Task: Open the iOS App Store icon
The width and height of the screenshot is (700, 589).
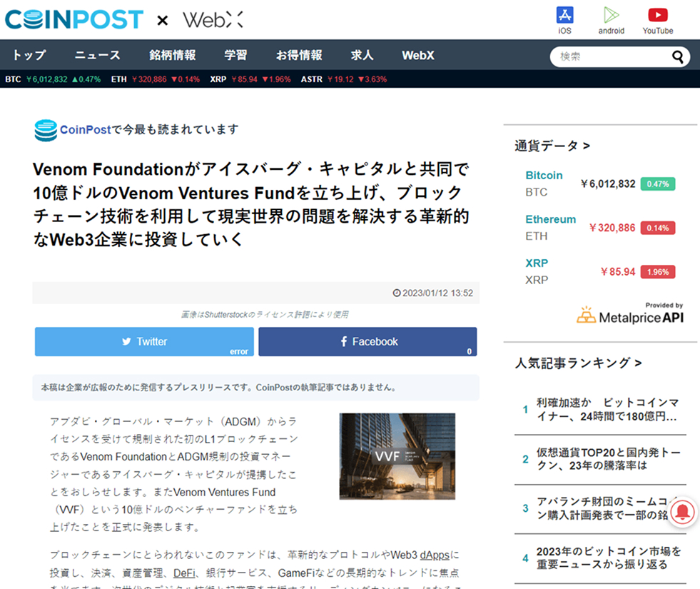Action: pyautogui.click(x=564, y=15)
